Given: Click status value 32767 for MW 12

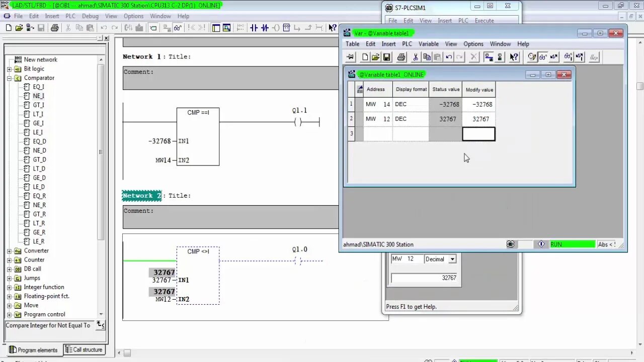Looking at the screenshot, I should tap(446, 119).
